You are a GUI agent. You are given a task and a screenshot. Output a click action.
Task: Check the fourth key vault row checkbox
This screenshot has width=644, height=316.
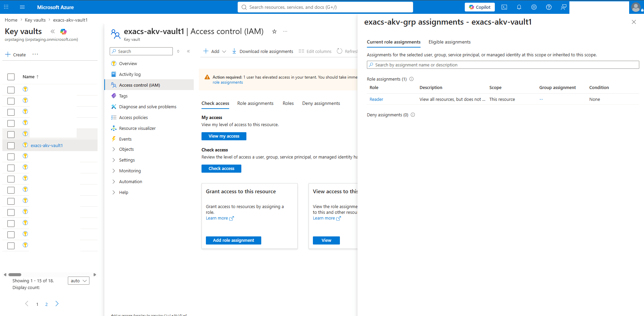coord(11,123)
